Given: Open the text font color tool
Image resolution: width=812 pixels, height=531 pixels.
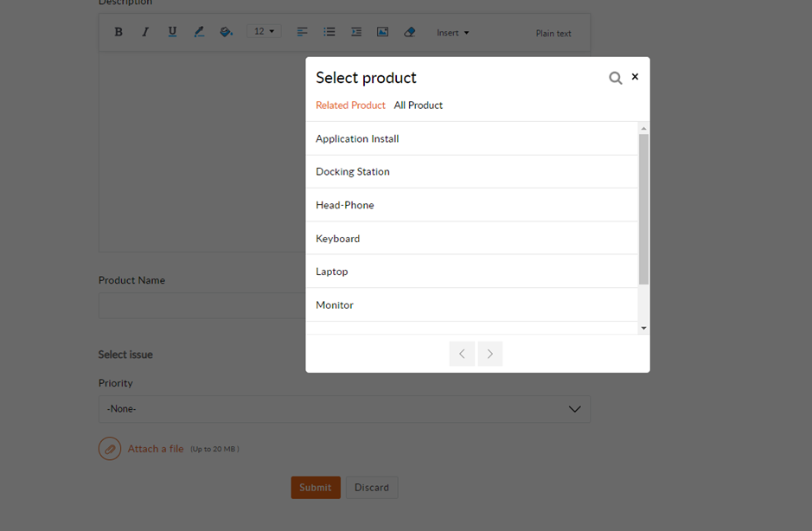Looking at the screenshot, I should 199,32.
